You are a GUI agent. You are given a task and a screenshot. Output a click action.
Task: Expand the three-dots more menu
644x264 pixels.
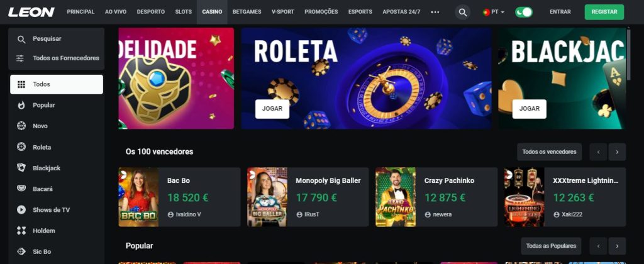point(435,12)
